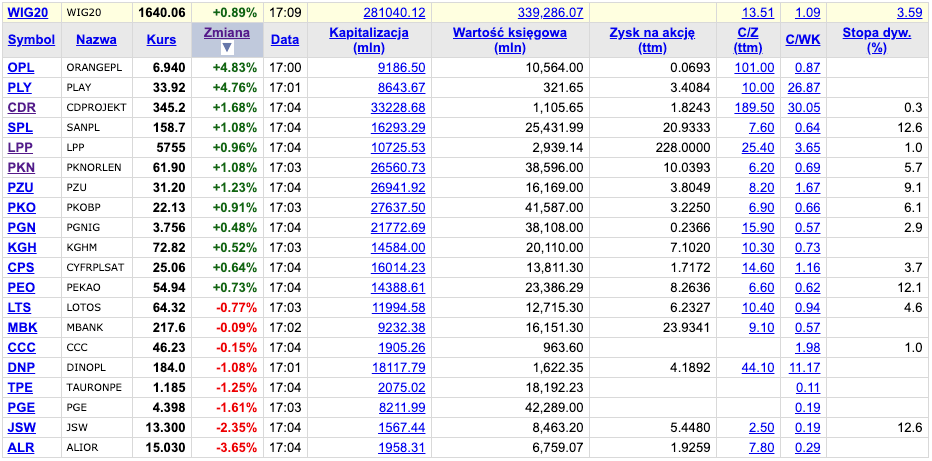Open ALR symbol link

21,447
